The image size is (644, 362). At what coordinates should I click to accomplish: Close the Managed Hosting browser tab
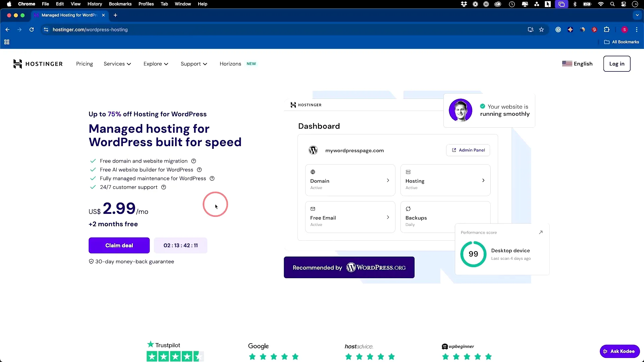pos(103,15)
